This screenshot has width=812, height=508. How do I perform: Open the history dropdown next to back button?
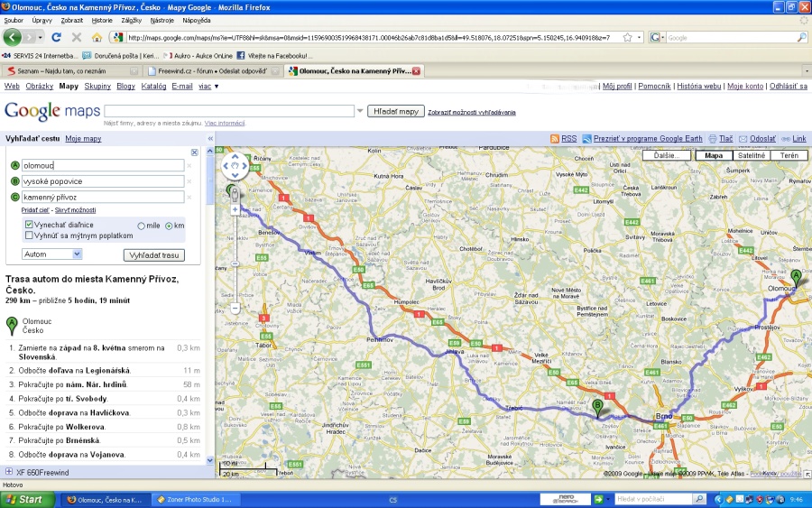(x=40, y=37)
